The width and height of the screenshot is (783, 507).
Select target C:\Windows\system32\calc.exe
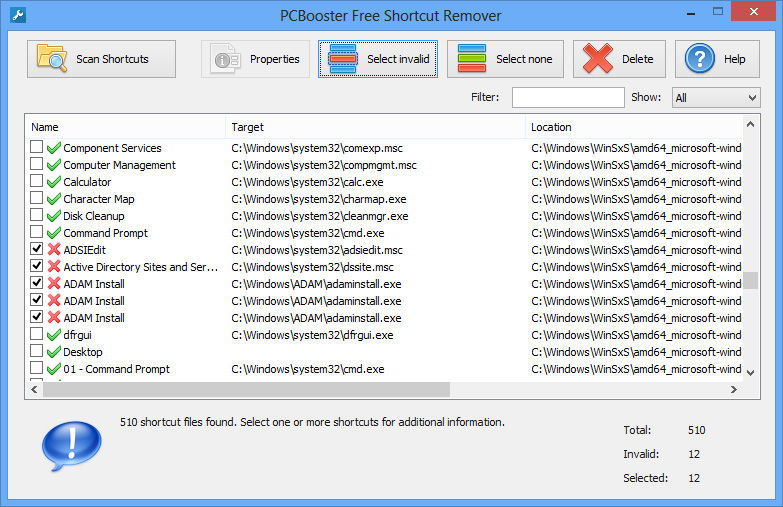(307, 182)
